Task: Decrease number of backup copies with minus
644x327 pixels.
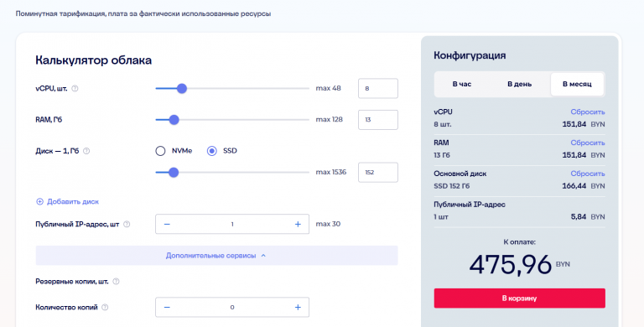Action: pos(167,307)
